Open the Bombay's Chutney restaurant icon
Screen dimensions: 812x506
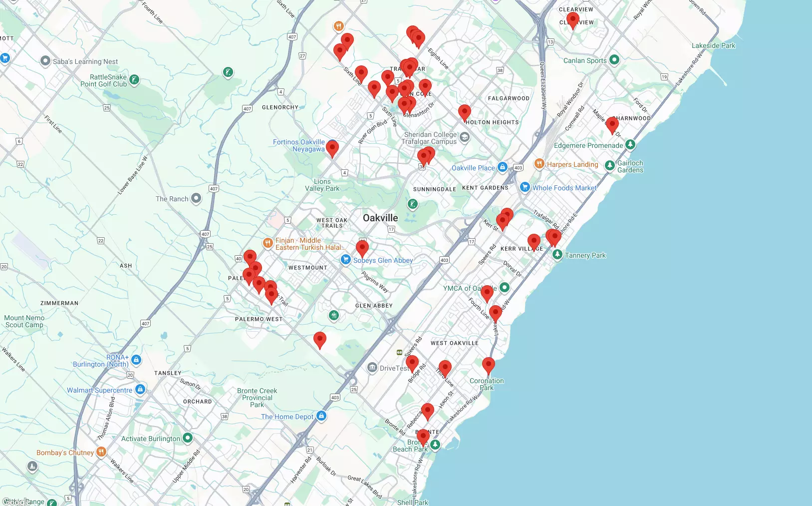tap(101, 452)
